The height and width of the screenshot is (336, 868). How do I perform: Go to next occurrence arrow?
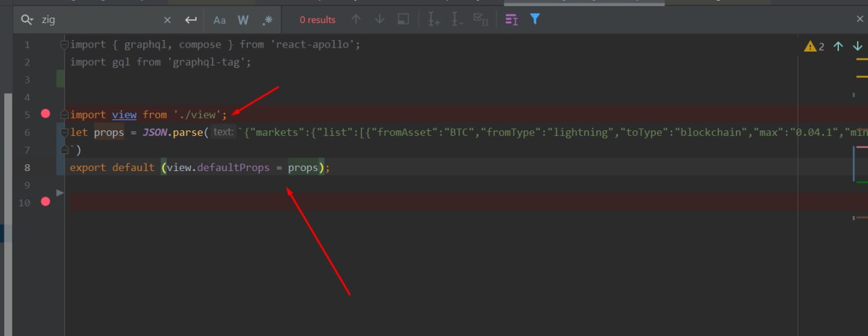(380, 19)
